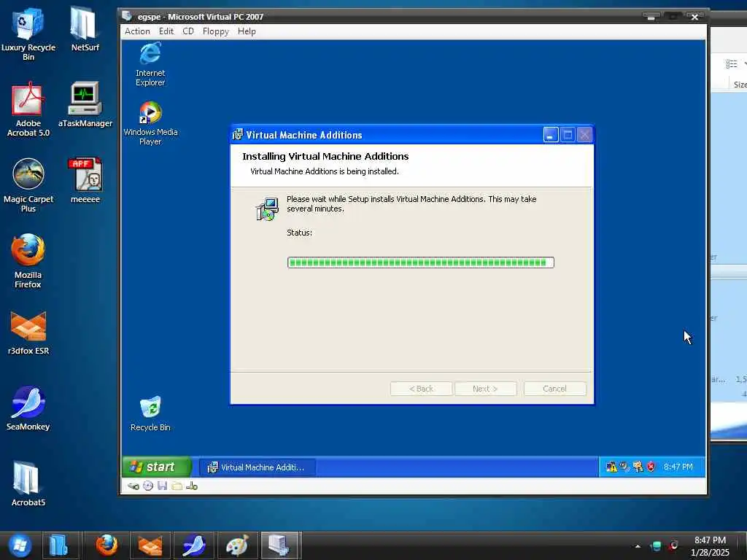This screenshot has height=560, width=747.
Task: Open the Floppy menu in Virtual PC
Action: [x=215, y=31]
